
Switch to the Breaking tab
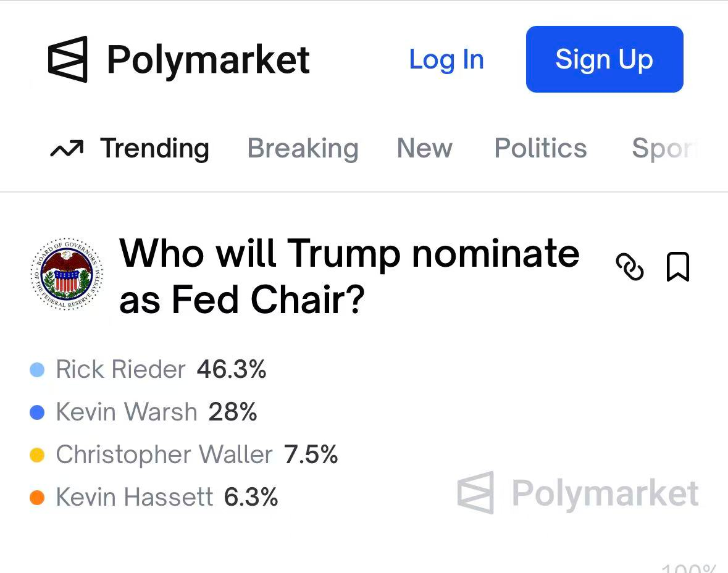click(x=303, y=149)
